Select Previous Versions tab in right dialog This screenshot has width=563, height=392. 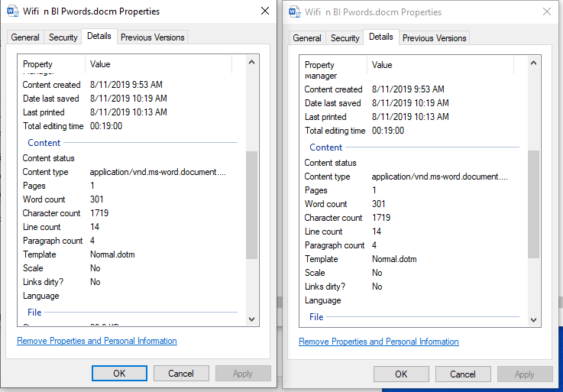(x=435, y=38)
